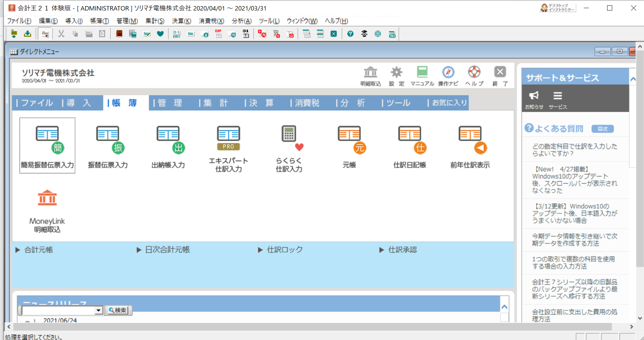Open FAQ about スクロールバーが表示されなくなった
The height and width of the screenshot is (340, 644).
click(575, 180)
